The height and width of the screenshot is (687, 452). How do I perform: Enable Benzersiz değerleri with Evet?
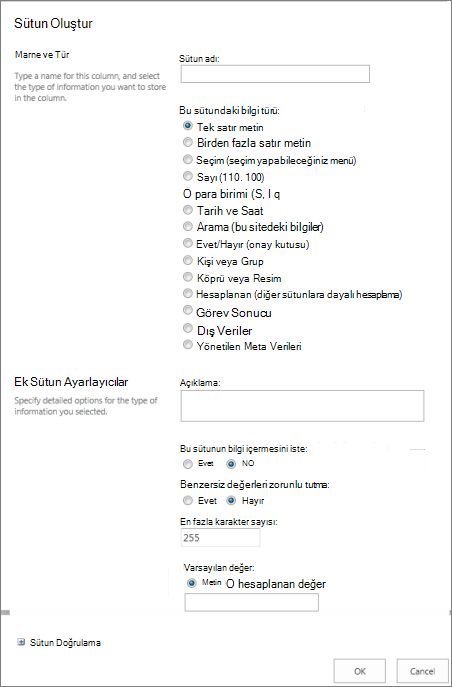click(x=188, y=500)
